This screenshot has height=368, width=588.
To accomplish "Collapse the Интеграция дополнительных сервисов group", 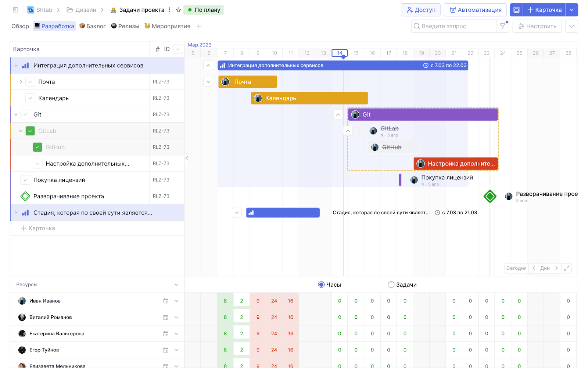I will [x=16, y=66].
